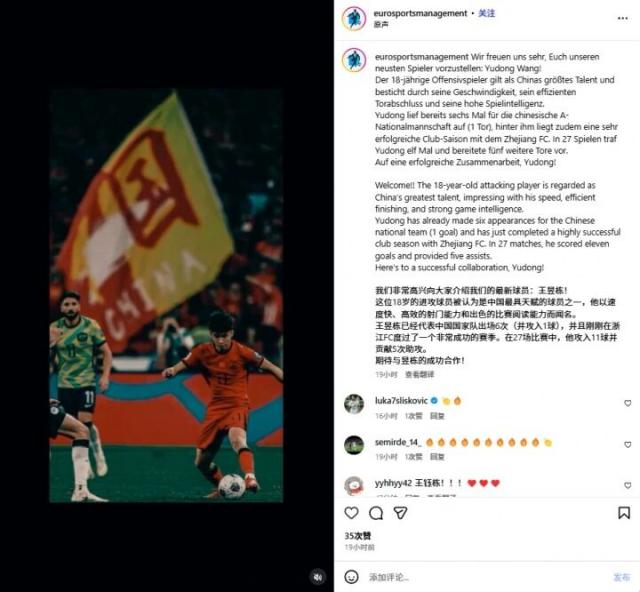The width and height of the screenshot is (640, 592).
Task: Open the comment bubble icon
Action: [376, 513]
